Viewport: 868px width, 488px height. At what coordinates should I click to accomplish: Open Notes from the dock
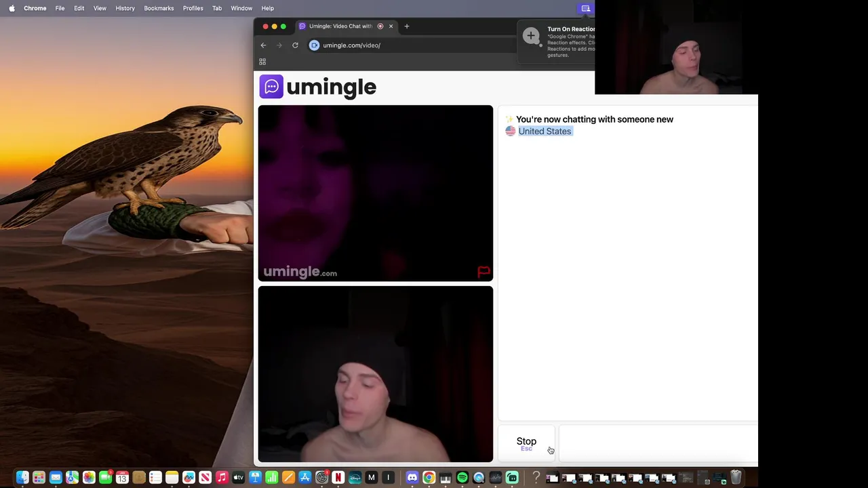coord(172,478)
